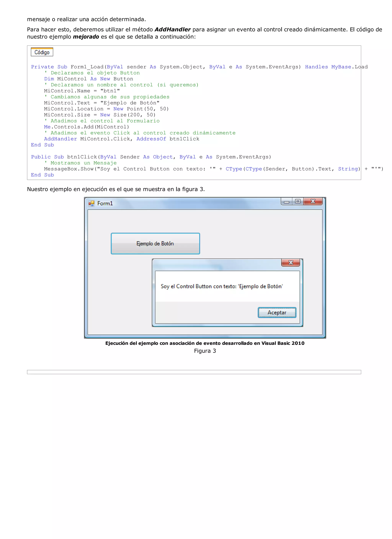The height and width of the screenshot is (539, 392).
Task: Click the first 'End Sub' after AddHandler
Action: click(x=42, y=145)
